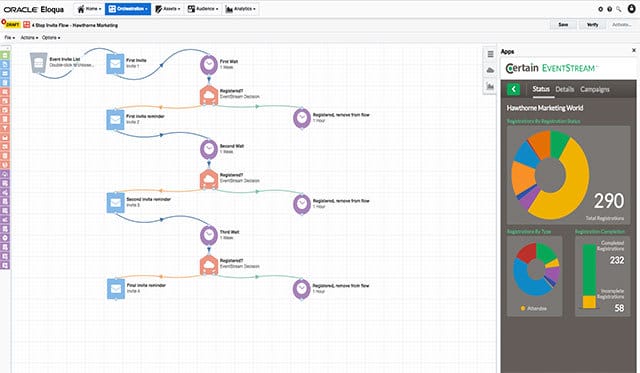Select wait node right of First invite reminder
Image resolution: width=640 pixels, height=373 pixels.
(302, 118)
